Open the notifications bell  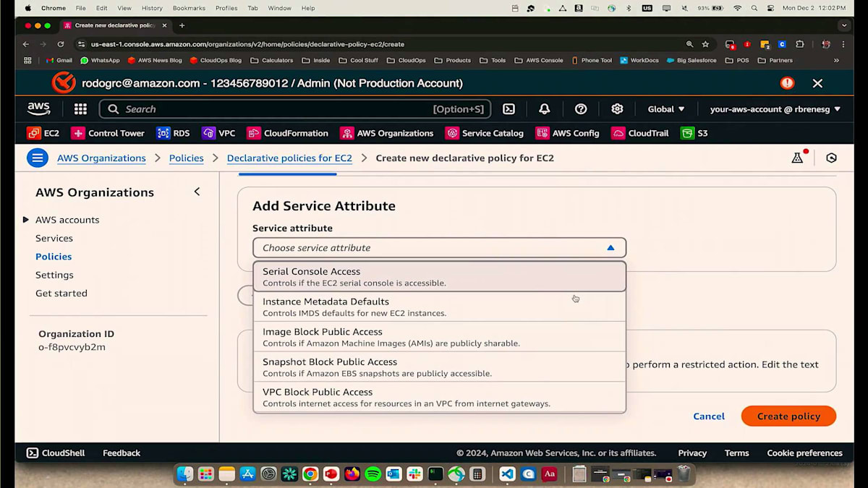click(545, 109)
